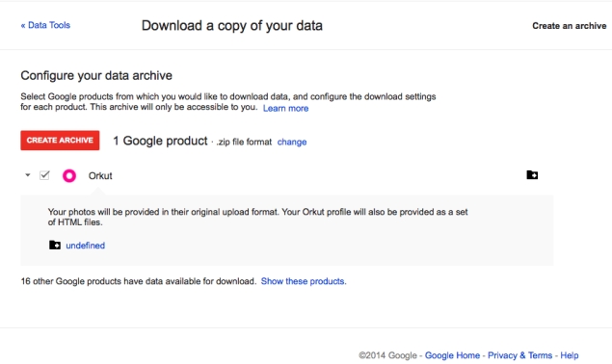
Task: Open the undefined link
Action: coord(86,246)
